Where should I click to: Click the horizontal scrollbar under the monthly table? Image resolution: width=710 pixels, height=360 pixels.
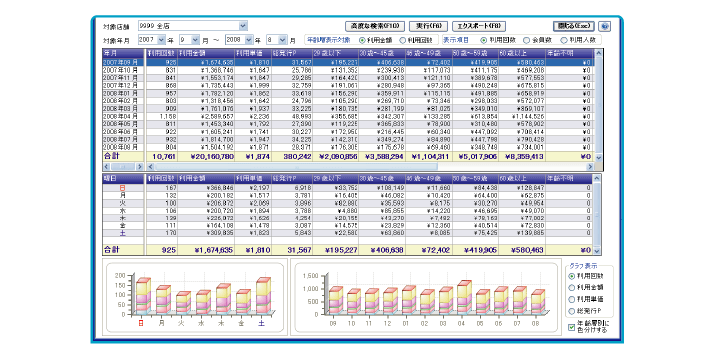click(x=370, y=167)
